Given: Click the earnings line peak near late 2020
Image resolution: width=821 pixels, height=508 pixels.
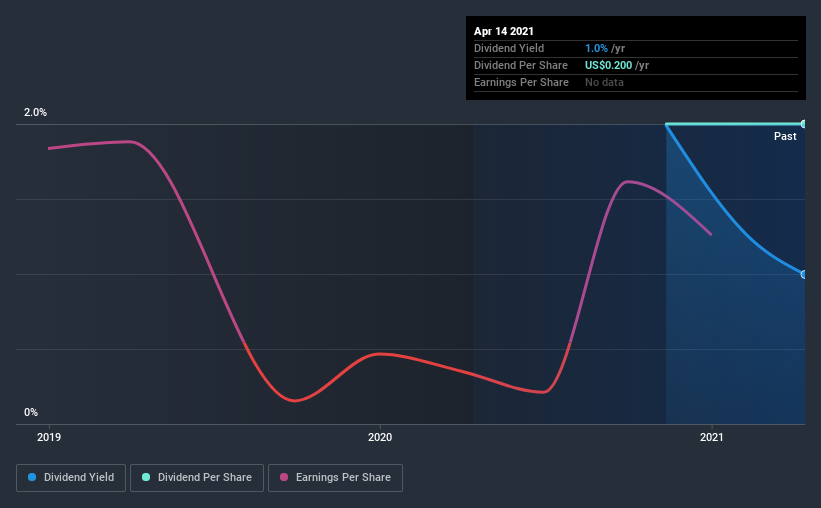Looking at the screenshot, I should (627, 182).
